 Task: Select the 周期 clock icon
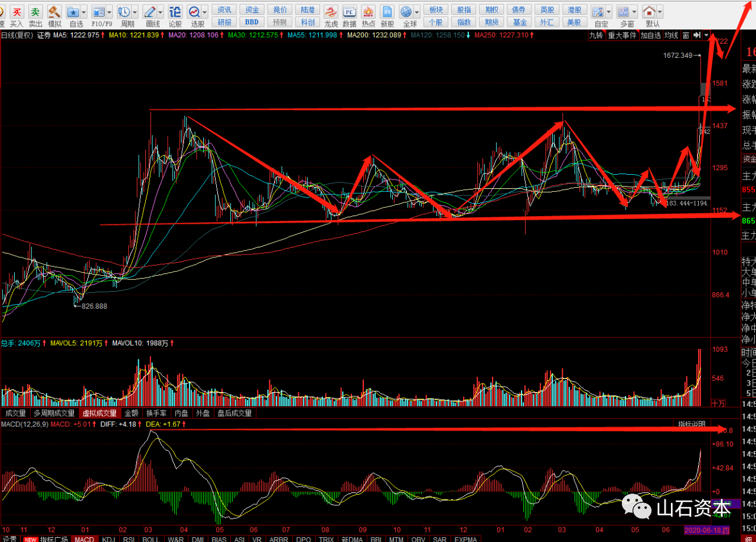coord(124,11)
